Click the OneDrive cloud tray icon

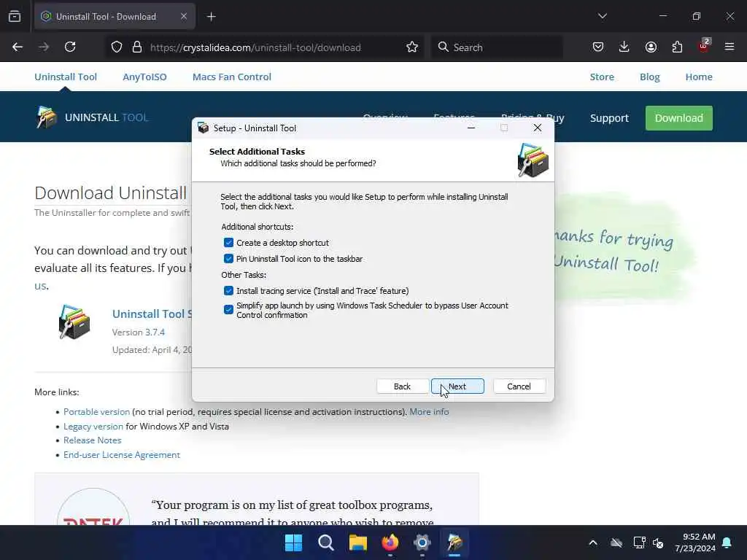[616, 542]
